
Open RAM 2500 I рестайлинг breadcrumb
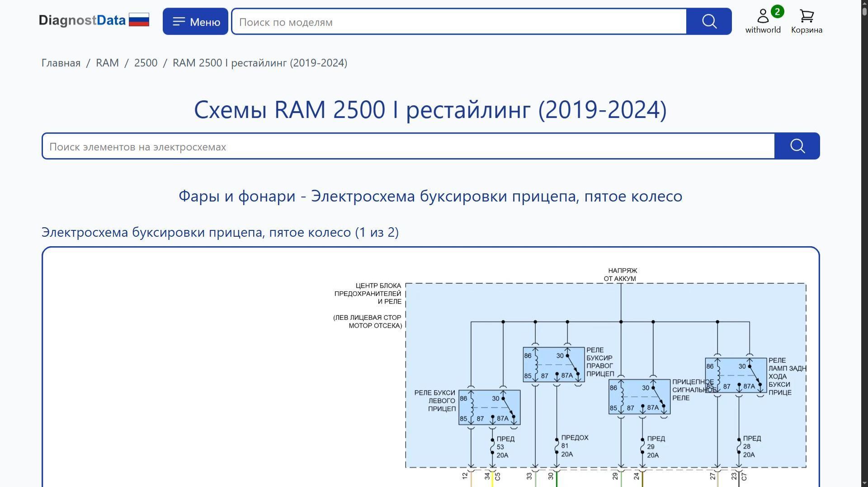coord(260,63)
